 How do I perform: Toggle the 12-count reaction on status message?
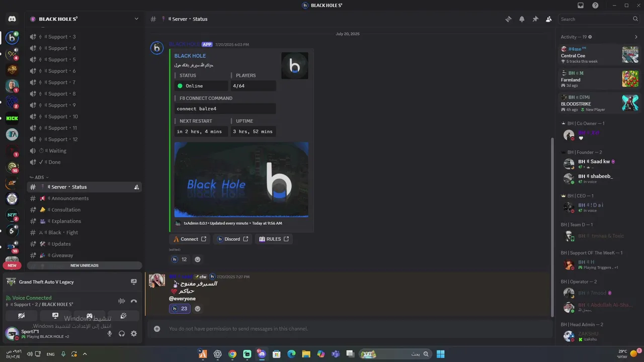pyautogui.click(x=180, y=259)
